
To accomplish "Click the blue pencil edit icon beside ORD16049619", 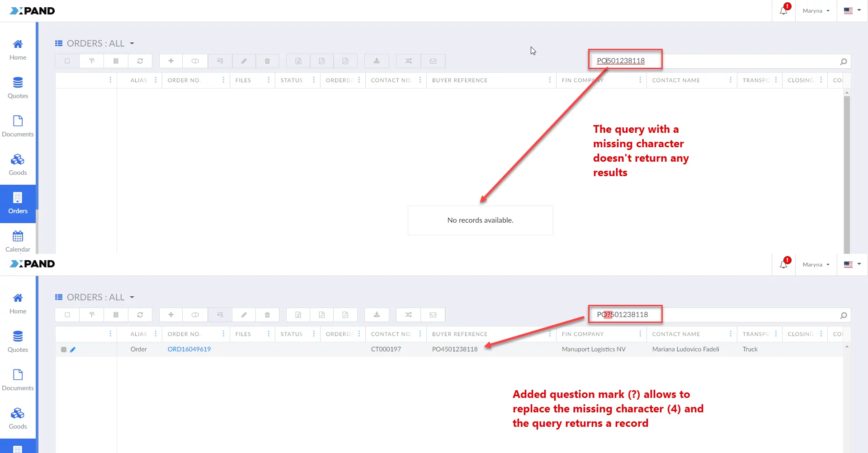I will click(x=73, y=350).
